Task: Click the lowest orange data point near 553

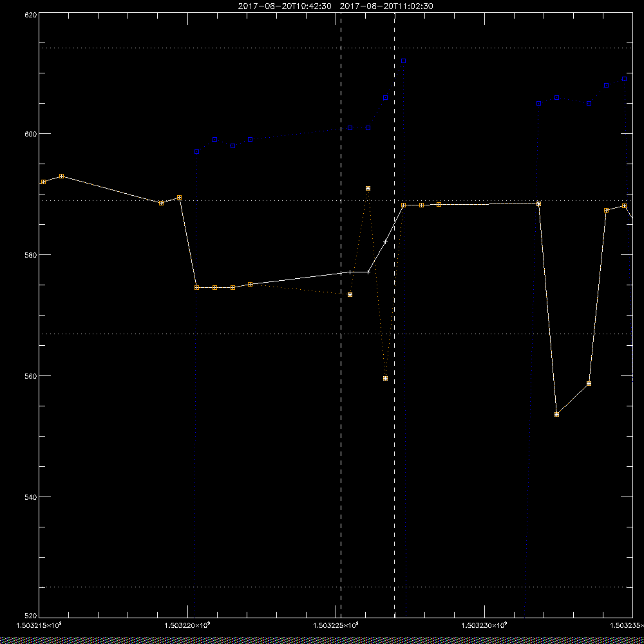Action: pyautogui.click(x=556, y=414)
